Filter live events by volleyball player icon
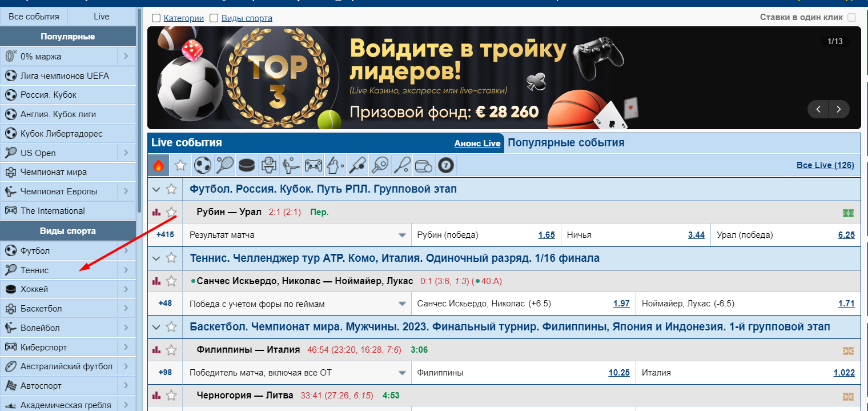This screenshot has height=411, width=868. tap(291, 165)
